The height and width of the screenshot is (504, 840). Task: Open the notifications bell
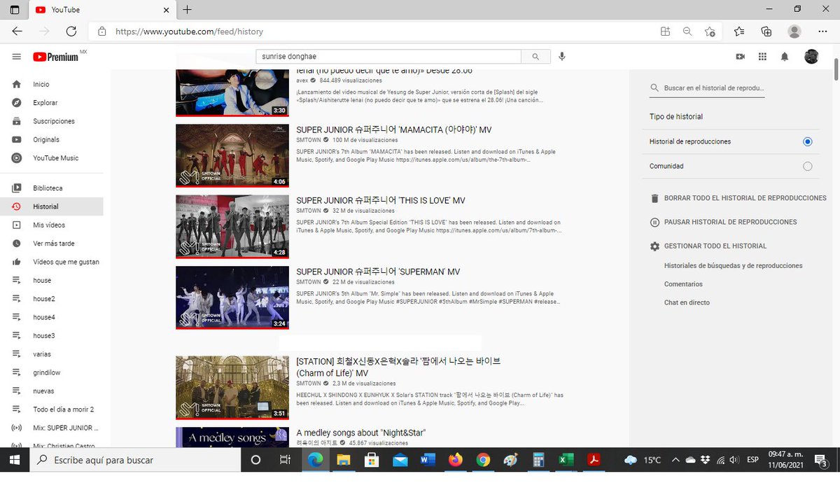pos(785,57)
